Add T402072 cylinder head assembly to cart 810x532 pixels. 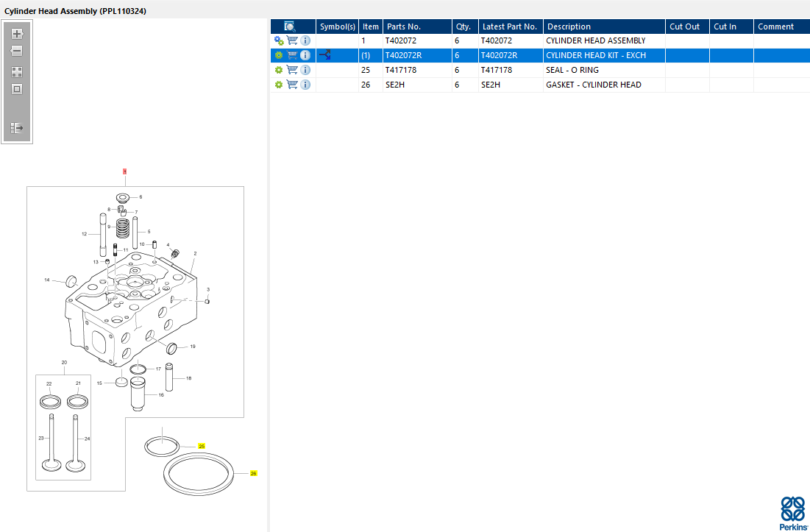coord(292,40)
